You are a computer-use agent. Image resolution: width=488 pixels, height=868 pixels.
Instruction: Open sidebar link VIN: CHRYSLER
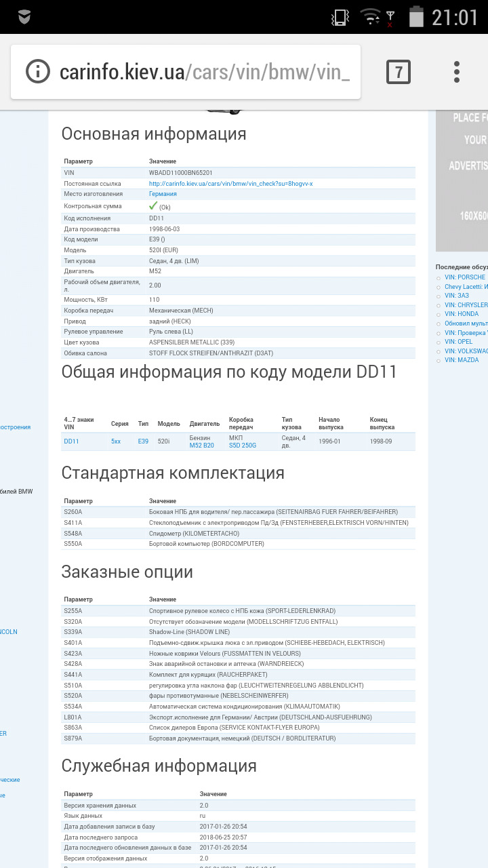click(466, 305)
